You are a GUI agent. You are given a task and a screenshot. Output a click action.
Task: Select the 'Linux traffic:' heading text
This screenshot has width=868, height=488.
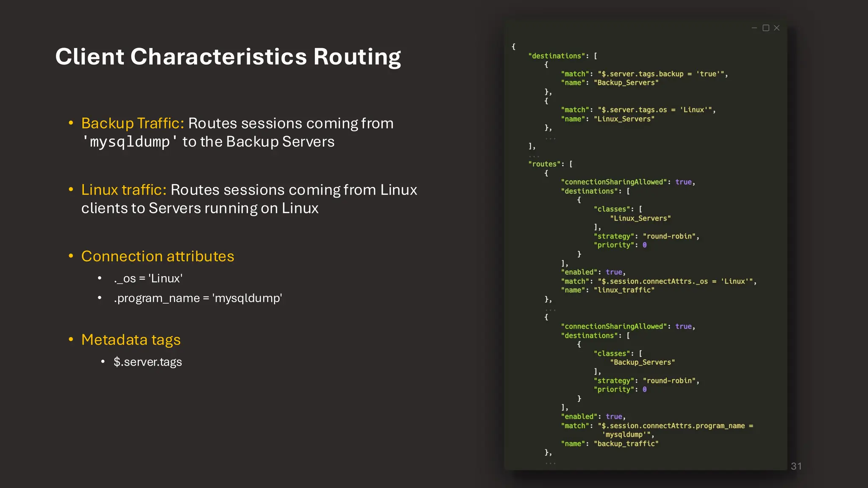124,190
